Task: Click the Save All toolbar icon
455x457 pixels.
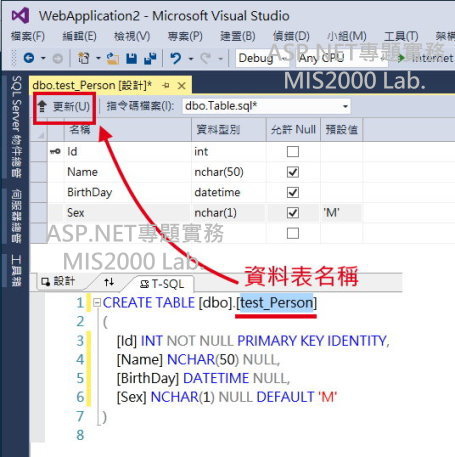Action: click(x=150, y=58)
